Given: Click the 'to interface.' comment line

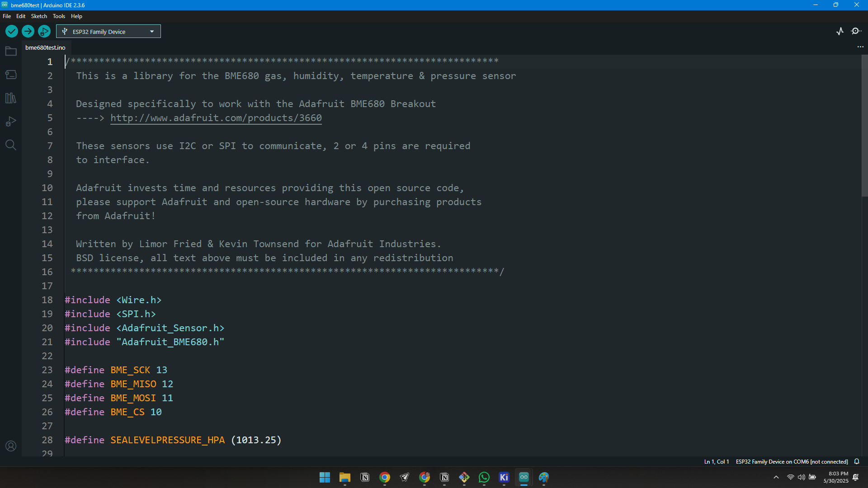Looking at the screenshot, I should (x=113, y=160).
